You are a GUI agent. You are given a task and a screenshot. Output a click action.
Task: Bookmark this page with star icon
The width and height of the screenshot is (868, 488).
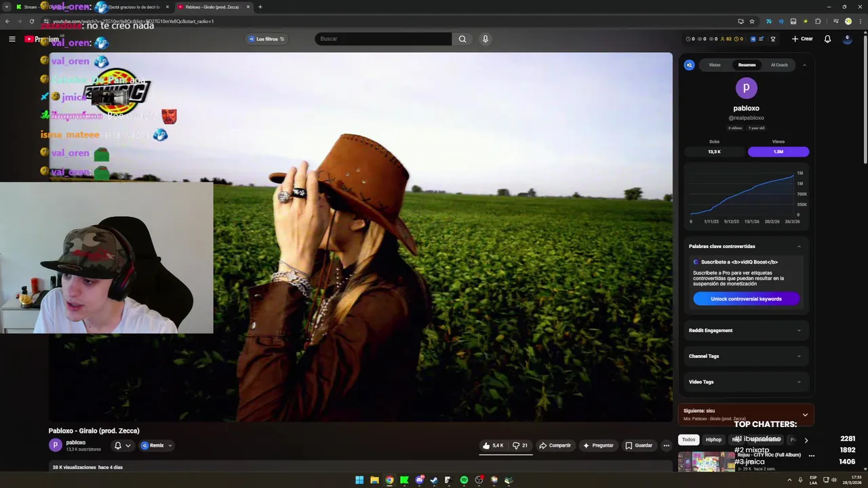(752, 21)
